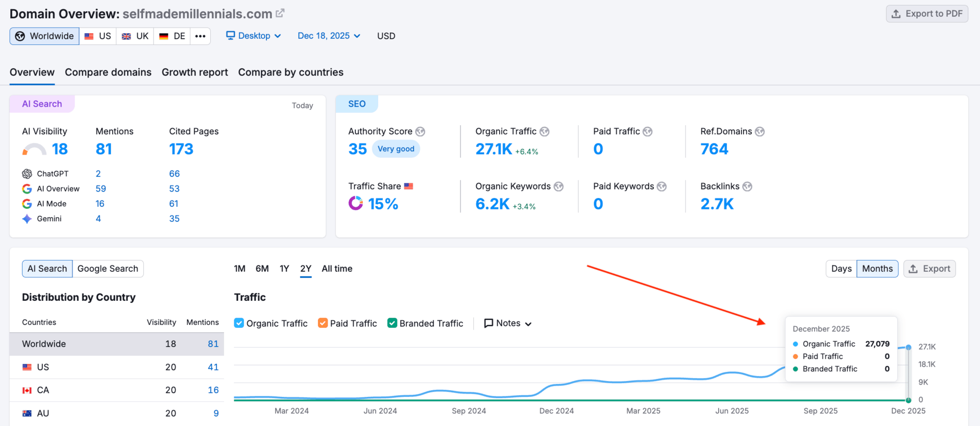Click the globe icon beside Ref.Domains
The width and height of the screenshot is (980, 426).
point(760,132)
